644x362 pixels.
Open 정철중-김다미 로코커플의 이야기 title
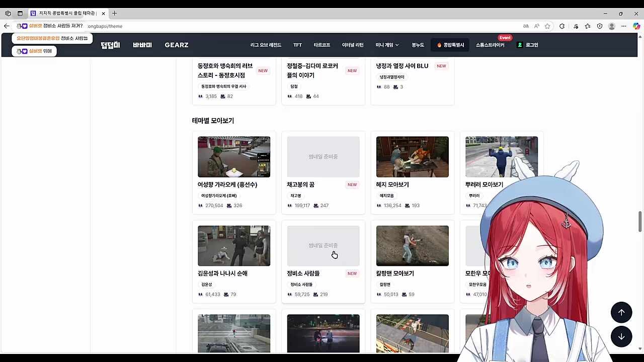coord(312,70)
